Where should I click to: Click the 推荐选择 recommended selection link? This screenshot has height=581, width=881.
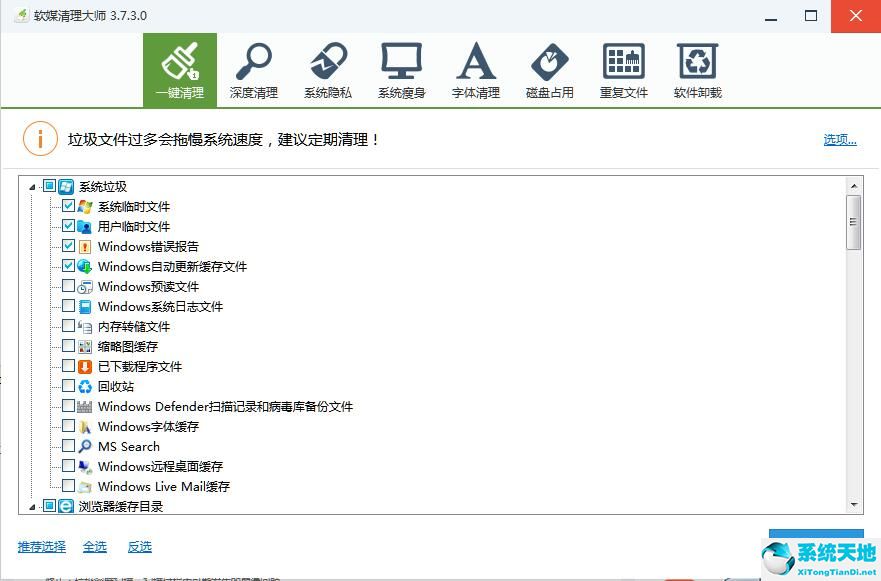coord(42,547)
